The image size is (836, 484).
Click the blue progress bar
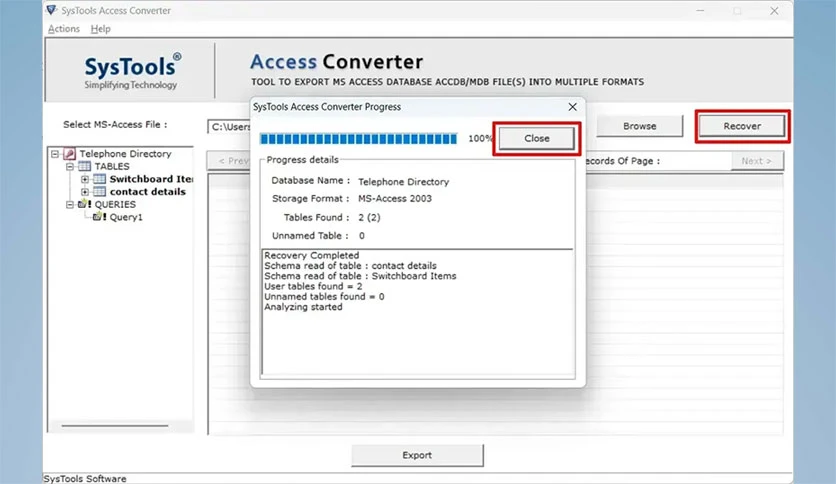(358, 139)
